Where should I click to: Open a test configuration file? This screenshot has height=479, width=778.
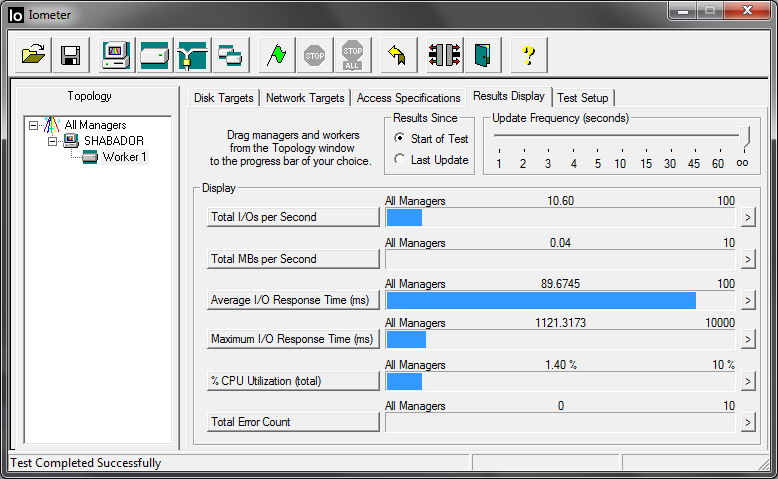coord(33,55)
